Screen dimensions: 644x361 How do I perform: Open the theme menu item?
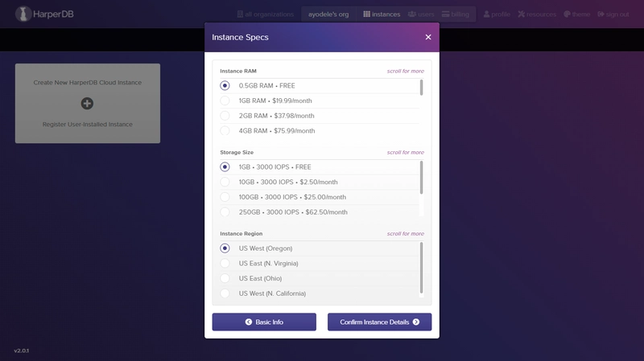click(576, 14)
